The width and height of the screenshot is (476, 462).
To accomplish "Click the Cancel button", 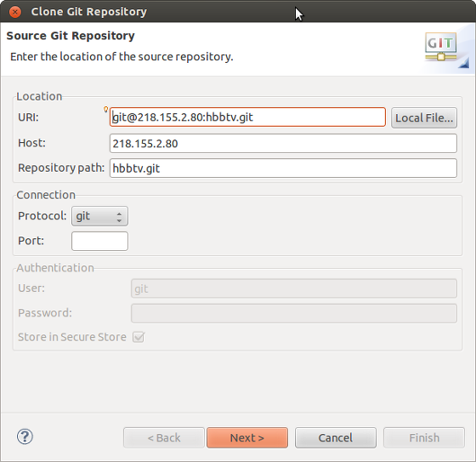I will point(336,437).
